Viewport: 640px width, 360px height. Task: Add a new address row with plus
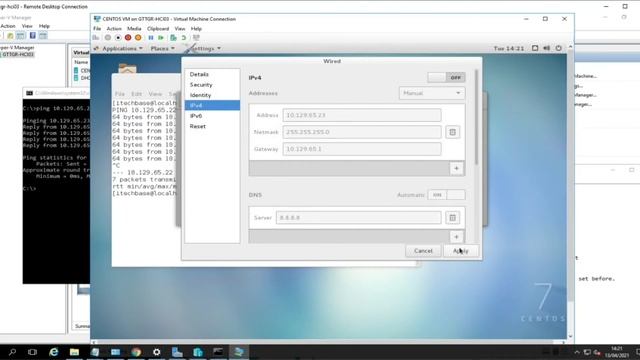click(456, 168)
